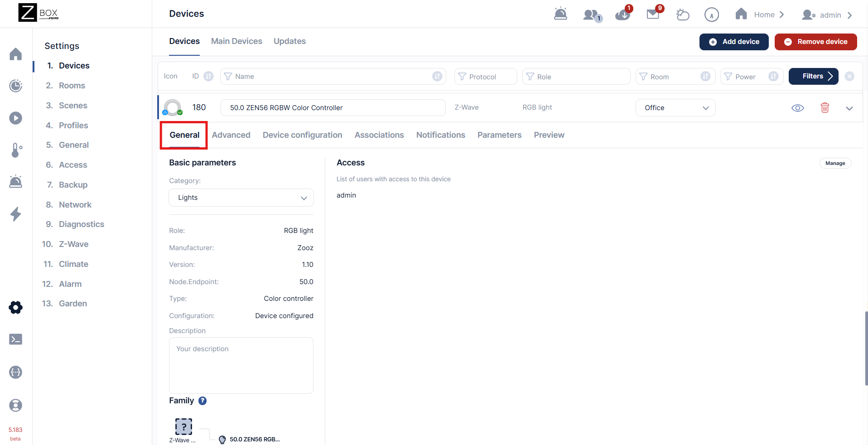The width and height of the screenshot is (868, 445).
Task: Open Backup in Settings menu
Action: pyautogui.click(x=73, y=185)
